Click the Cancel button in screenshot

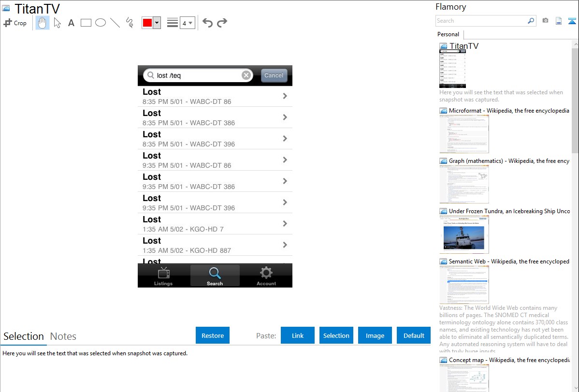[x=274, y=75]
